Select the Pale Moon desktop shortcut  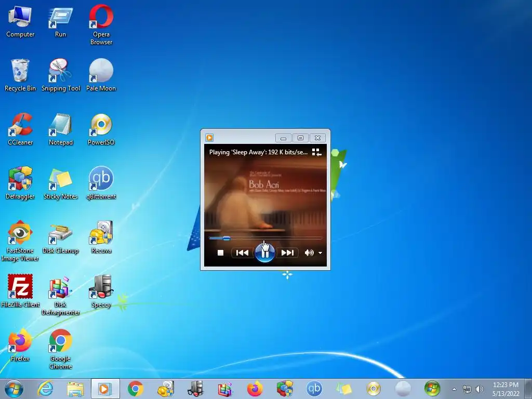tap(101, 75)
